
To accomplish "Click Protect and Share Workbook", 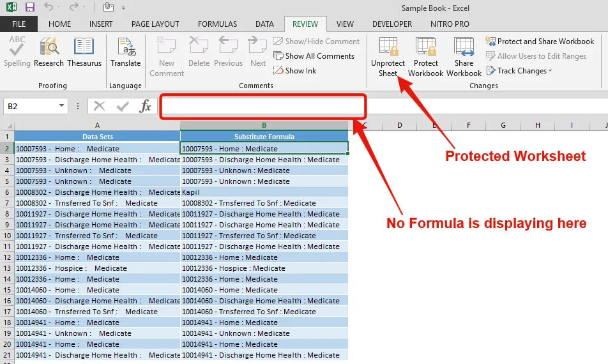I will coord(540,41).
